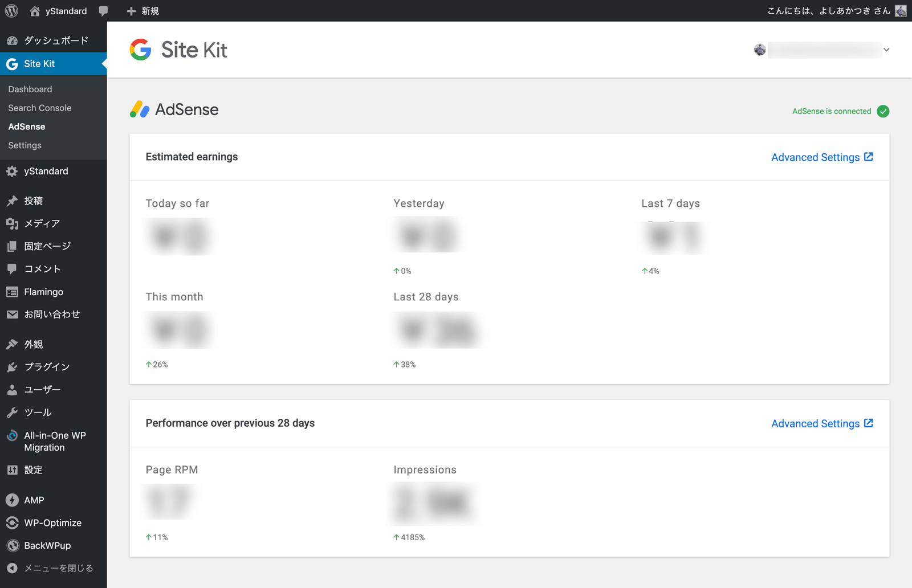Image resolution: width=912 pixels, height=588 pixels.
Task: Open the Search Console submenu item
Action: [x=40, y=108]
